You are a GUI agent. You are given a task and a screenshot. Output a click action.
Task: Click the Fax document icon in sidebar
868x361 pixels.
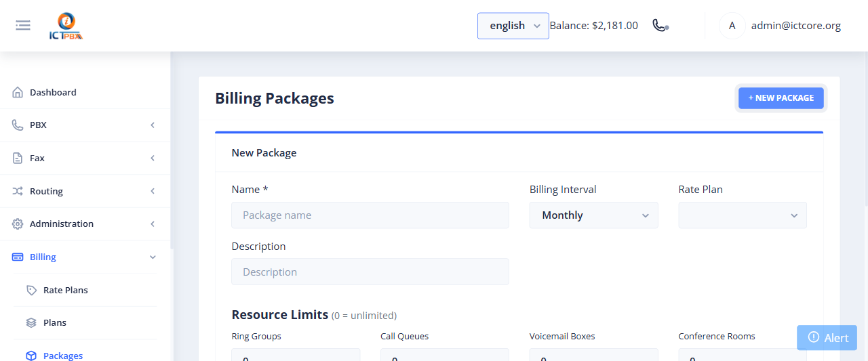(18, 158)
